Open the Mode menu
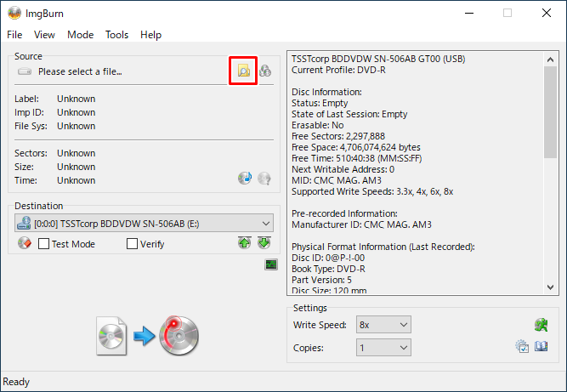 [x=80, y=35]
